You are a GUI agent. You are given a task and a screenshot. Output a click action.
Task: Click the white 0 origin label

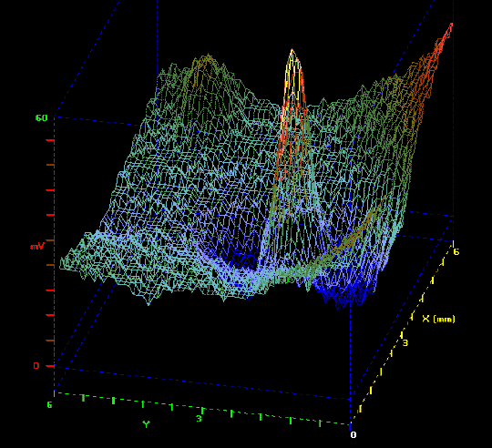coord(354,435)
